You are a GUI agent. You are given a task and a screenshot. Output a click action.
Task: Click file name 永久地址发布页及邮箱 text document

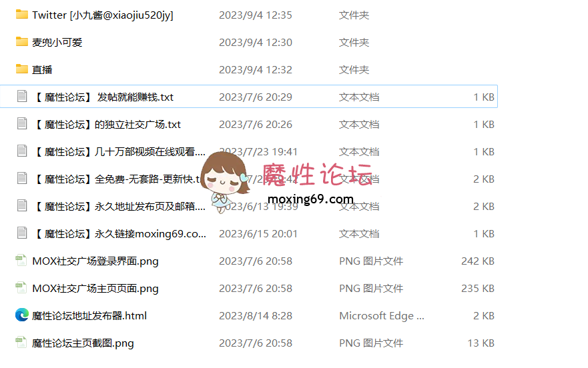[119, 207]
